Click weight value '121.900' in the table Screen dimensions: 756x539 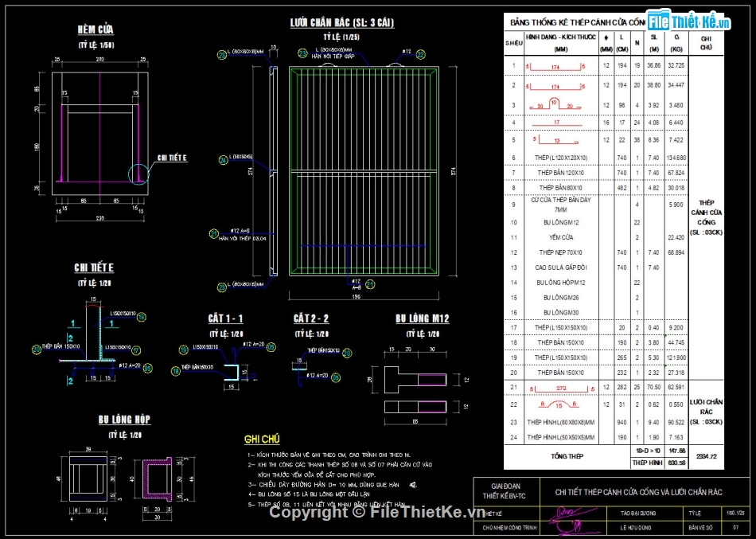pos(677,357)
